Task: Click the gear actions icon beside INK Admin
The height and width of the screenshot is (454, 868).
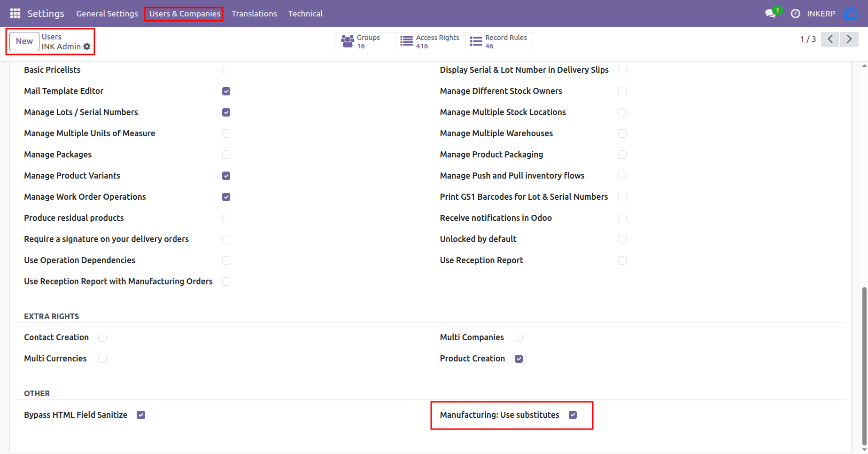Action: pos(87,47)
